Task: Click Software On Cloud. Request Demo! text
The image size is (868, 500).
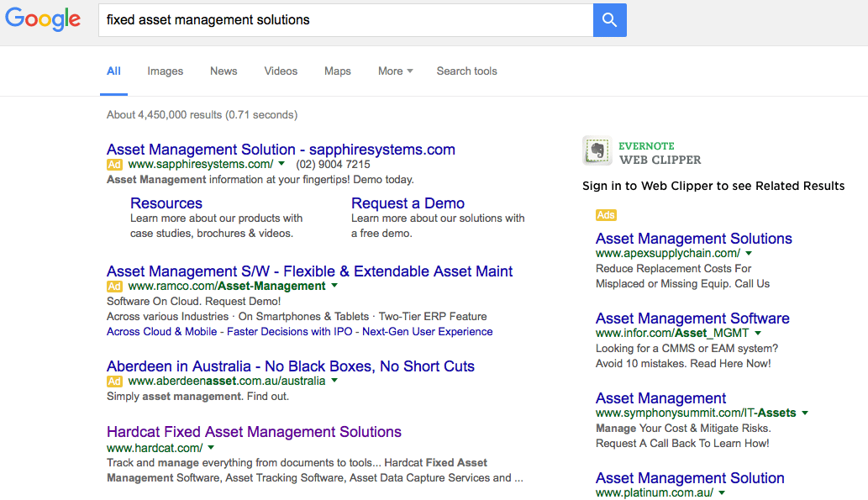Action: (x=194, y=301)
